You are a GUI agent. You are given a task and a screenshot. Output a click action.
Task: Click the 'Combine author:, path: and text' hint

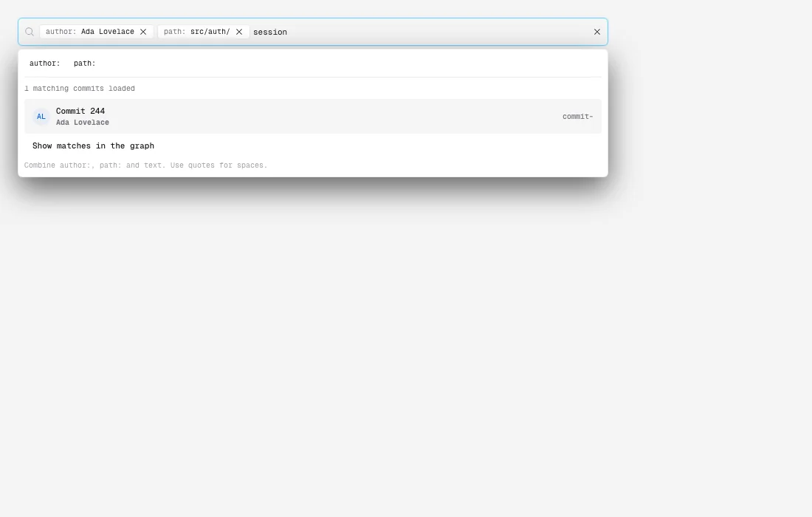point(145,165)
